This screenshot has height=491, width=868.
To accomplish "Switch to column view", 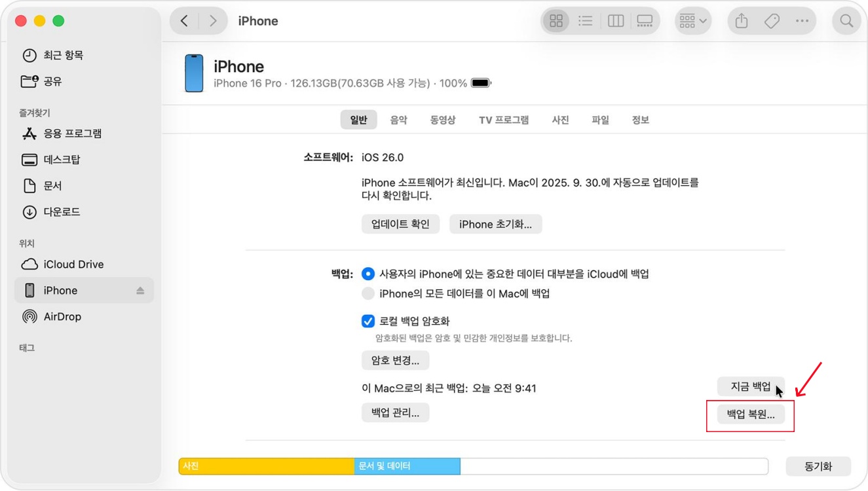I will click(616, 21).
